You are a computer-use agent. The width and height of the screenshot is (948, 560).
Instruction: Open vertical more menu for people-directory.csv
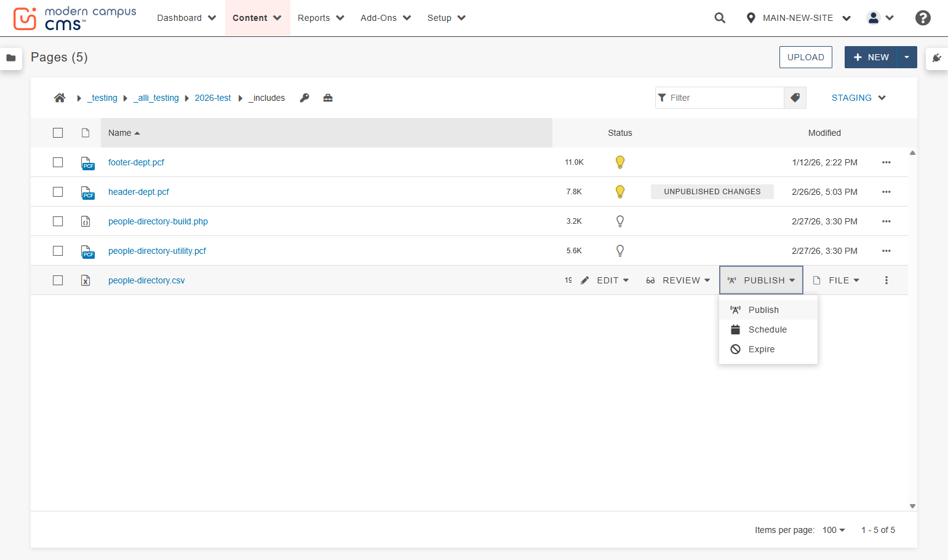coord(886,280)
